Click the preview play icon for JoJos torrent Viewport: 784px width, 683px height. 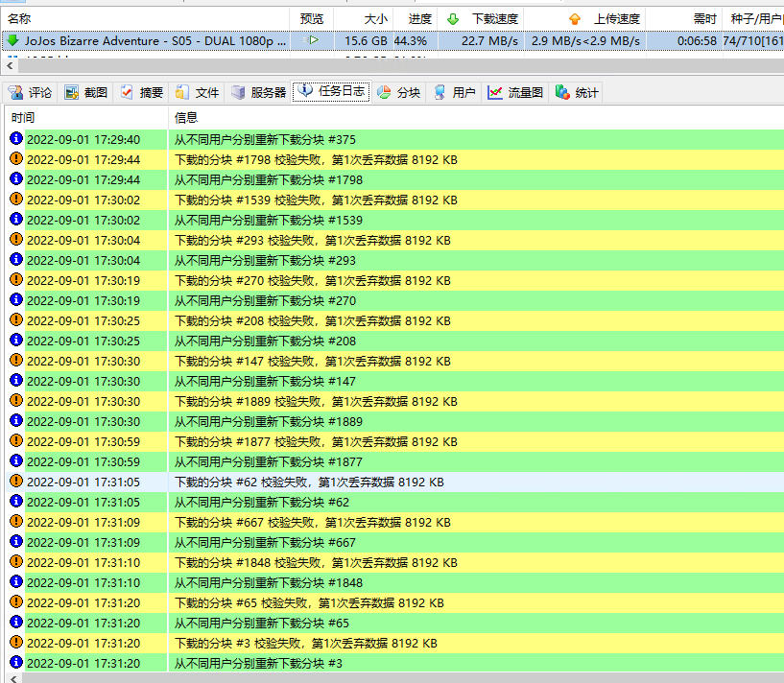(313, 40)
